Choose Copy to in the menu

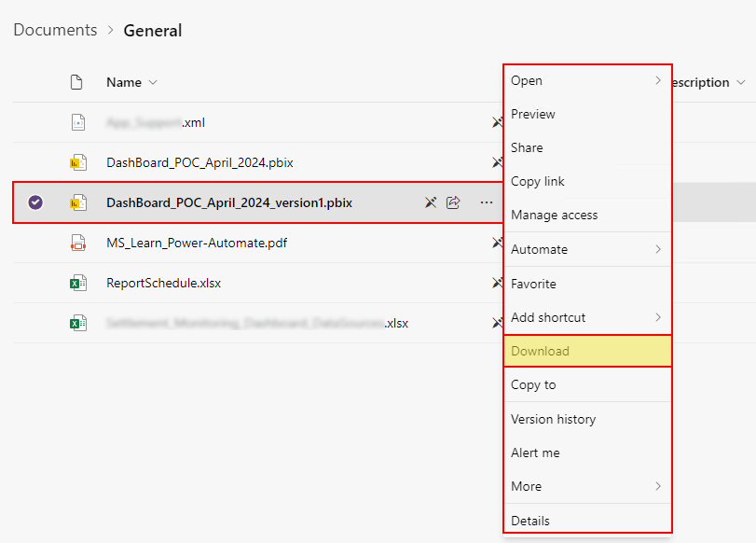587,384
